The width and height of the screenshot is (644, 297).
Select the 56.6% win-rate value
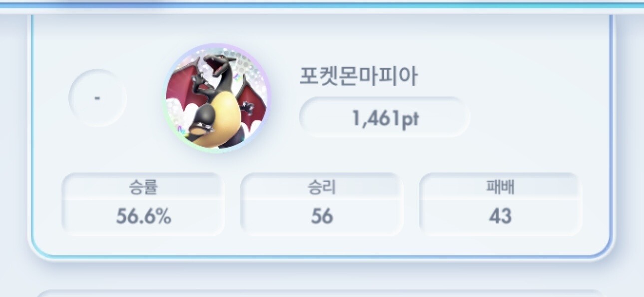coord(143,216)
